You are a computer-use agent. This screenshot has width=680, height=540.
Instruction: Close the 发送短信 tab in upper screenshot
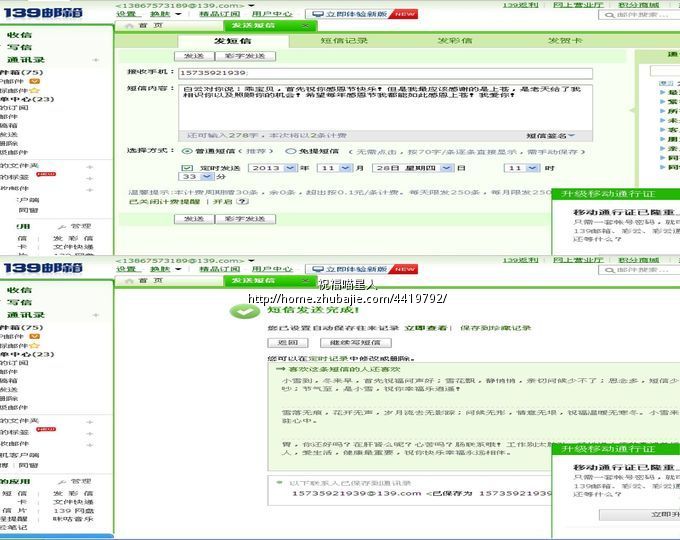[x=306, y=26]
